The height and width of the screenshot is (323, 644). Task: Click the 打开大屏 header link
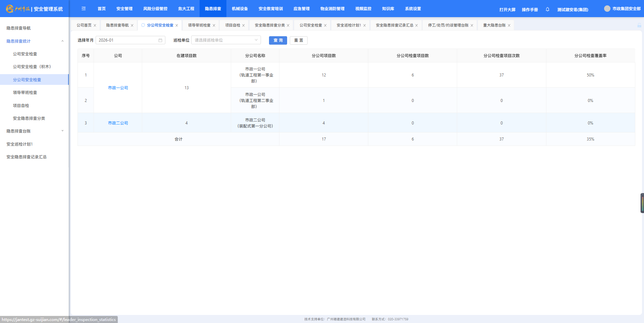coord(507,10)
